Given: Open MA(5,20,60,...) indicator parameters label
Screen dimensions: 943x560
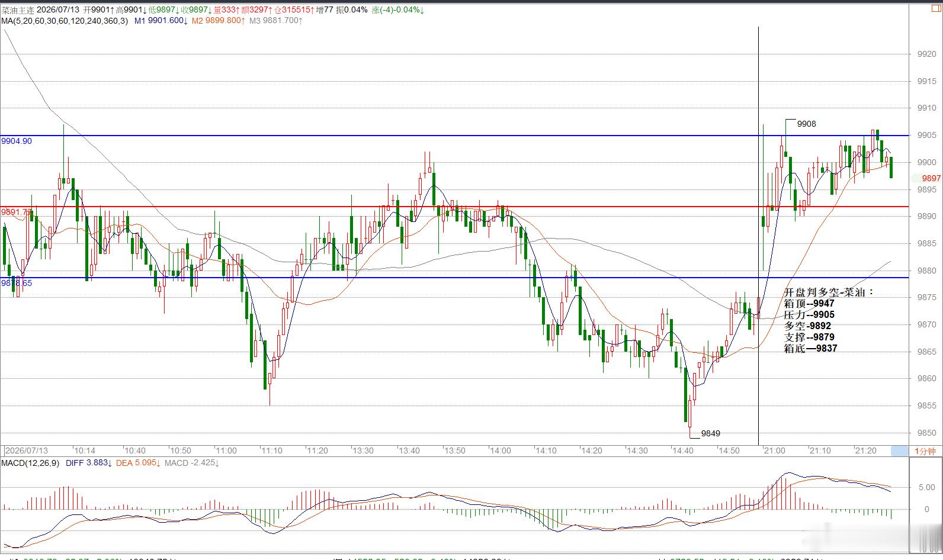Looking at the screenshot, I should (x=65, y=21).
